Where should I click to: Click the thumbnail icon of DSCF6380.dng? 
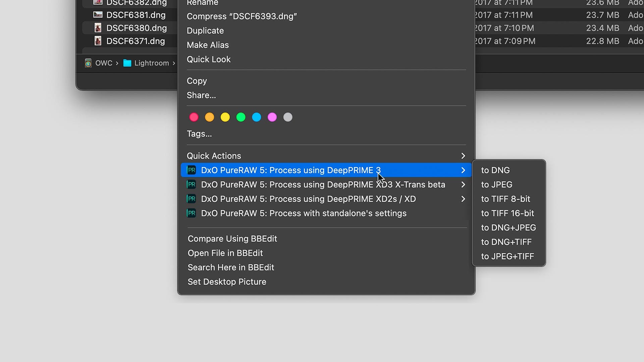[x=98, y=28]
